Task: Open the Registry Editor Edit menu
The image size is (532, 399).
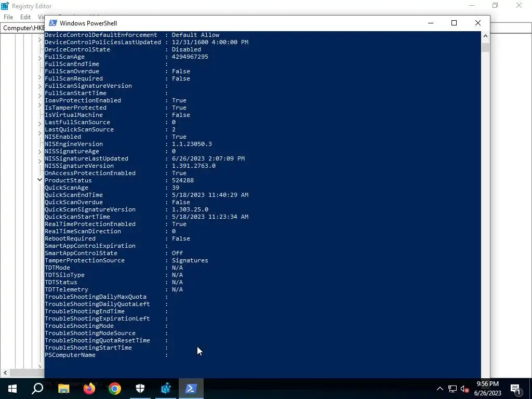Action: (x=25, y=17)
